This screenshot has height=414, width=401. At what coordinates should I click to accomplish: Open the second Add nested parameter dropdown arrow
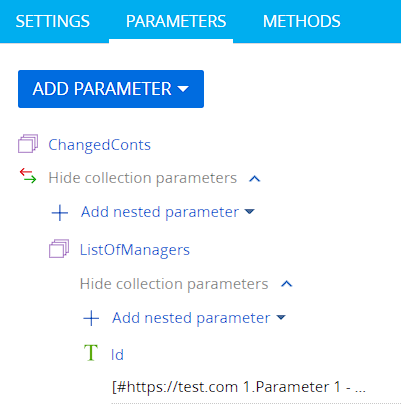coord(281,317)
